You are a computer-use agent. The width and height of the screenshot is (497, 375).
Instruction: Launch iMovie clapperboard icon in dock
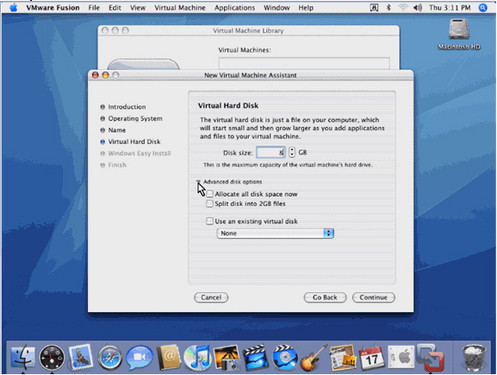click(x=256, y=357)
